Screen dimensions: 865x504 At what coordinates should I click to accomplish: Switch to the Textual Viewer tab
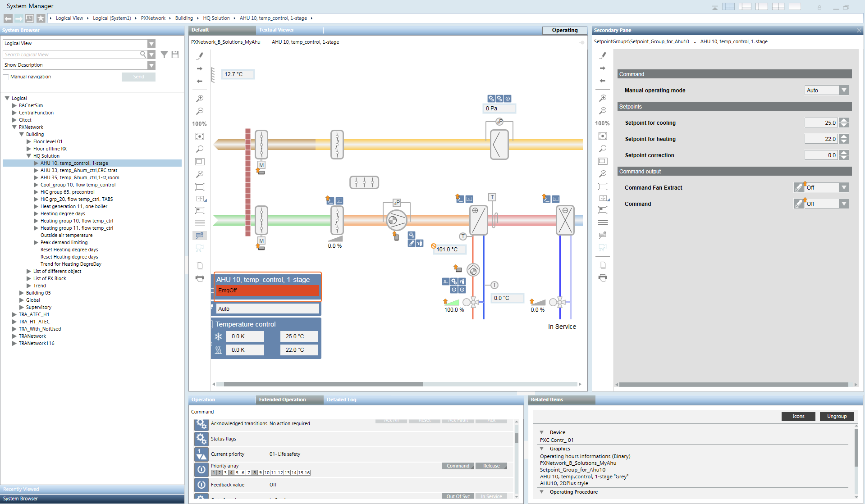(x=276, y=30)
